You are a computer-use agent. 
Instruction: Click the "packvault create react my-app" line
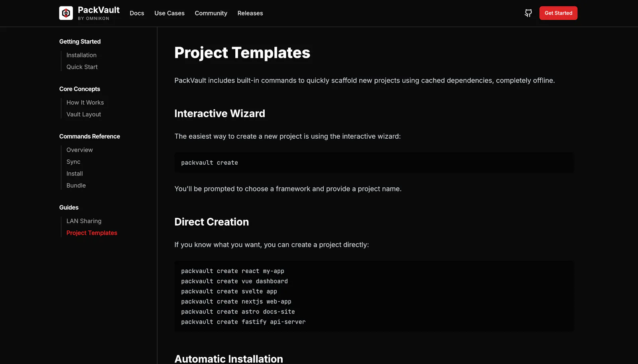(x=232, y=271)
